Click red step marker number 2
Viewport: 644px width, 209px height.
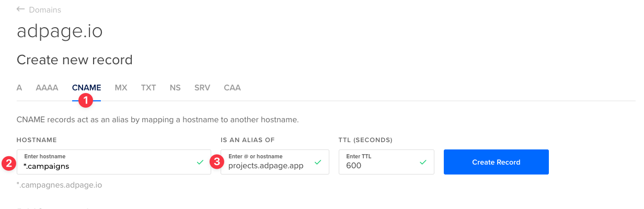(x=8, y=162)
